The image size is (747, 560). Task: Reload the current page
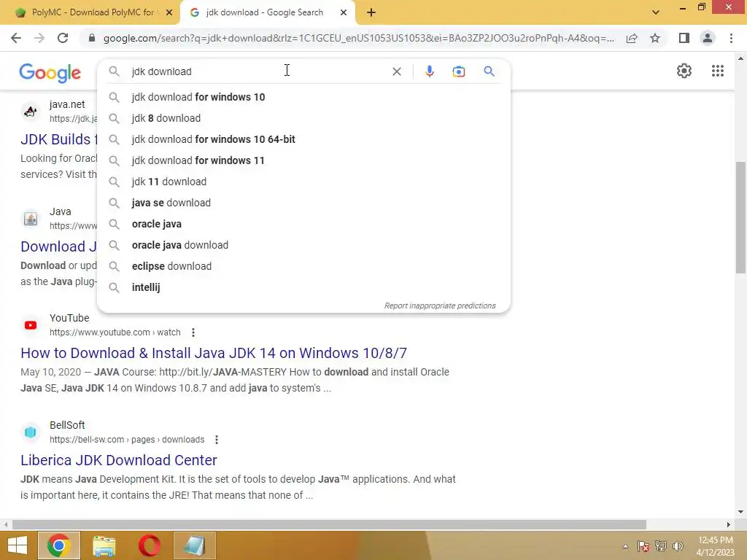(x=63, y=38)
